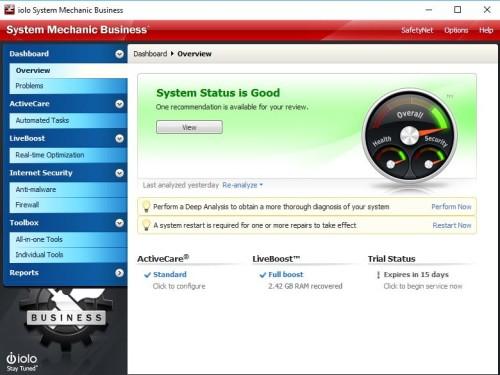The image size is (500, 375).
Task: Click the lightbulb icon beside Deep Analysis tip
Action: (146, 206)
